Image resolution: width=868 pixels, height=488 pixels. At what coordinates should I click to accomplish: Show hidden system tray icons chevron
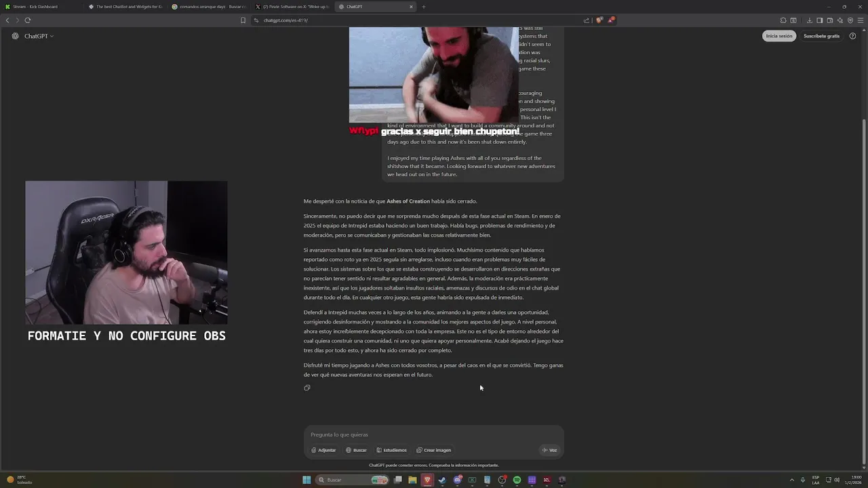(x=792, y=480)
